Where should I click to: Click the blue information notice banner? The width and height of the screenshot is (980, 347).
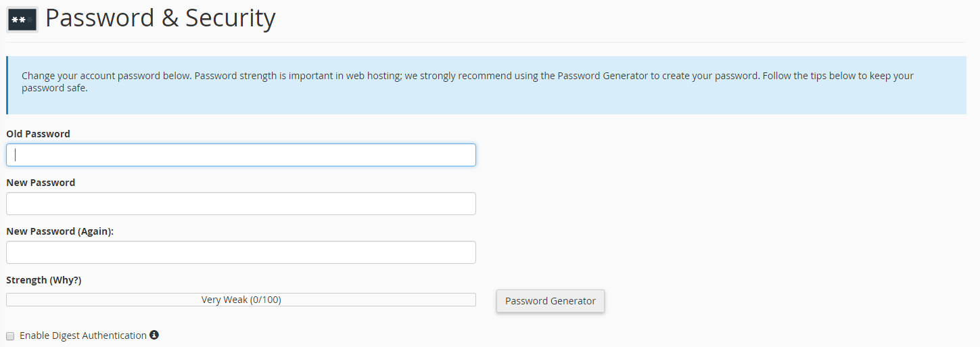tap(486, 85)
